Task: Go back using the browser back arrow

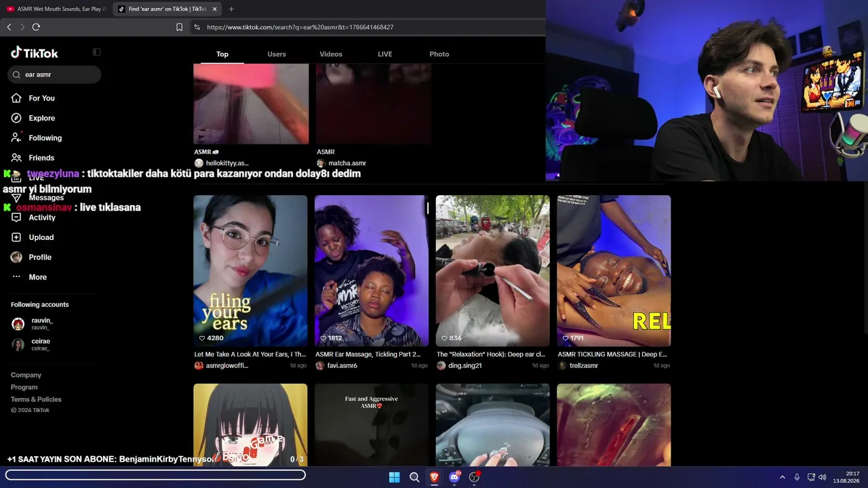Action: 9,27
